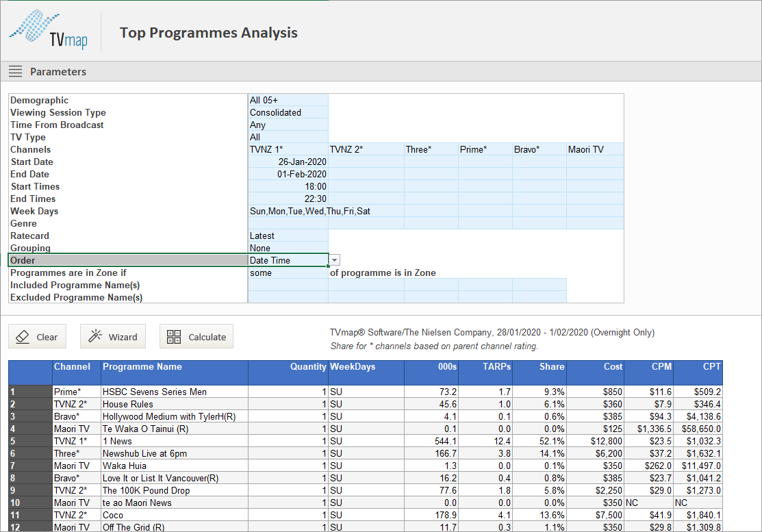
Task: Click the Cost column header
Action: [x=596, y=372]
